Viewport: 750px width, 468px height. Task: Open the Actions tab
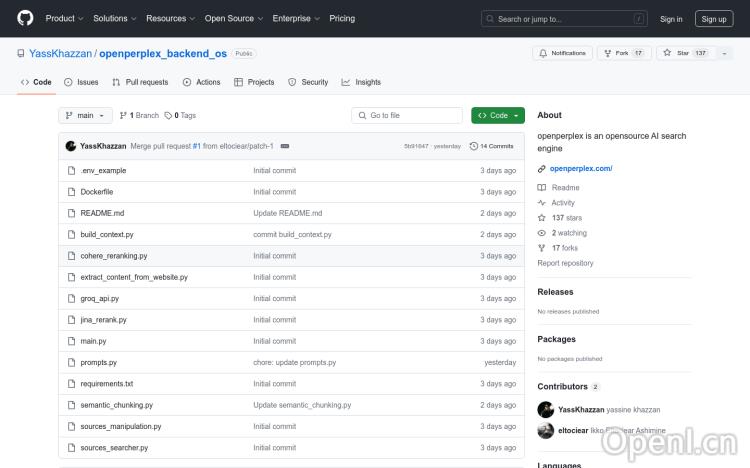[201, 82]
